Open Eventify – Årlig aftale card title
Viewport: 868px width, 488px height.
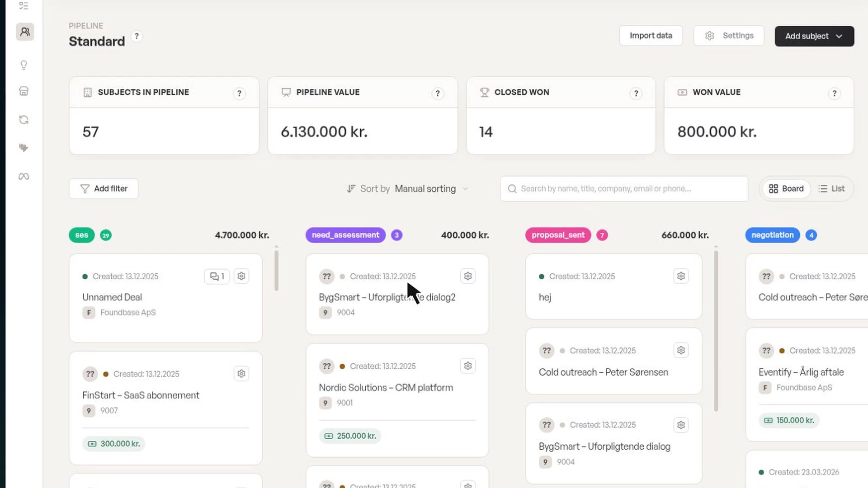point(801,372)
